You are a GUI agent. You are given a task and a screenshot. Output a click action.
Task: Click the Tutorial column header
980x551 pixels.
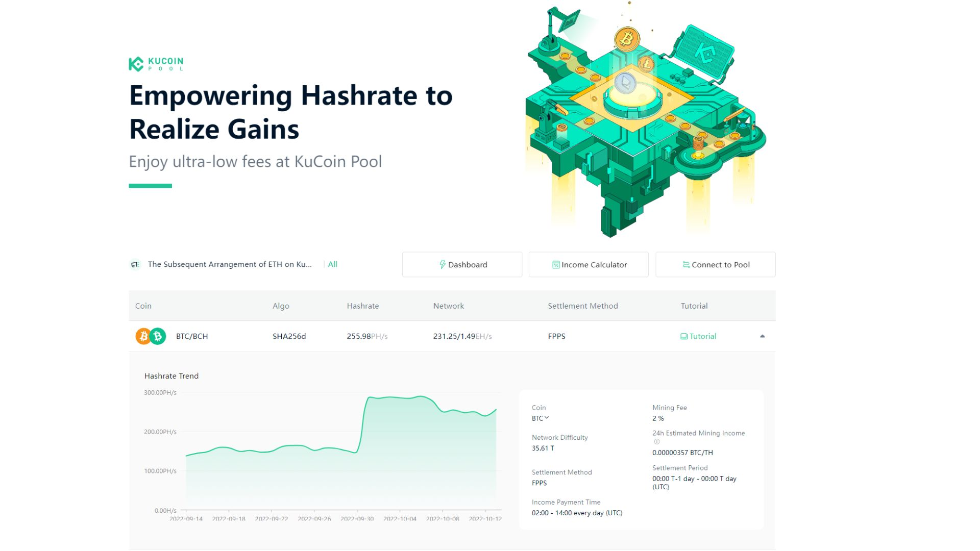tap(694, 306)
